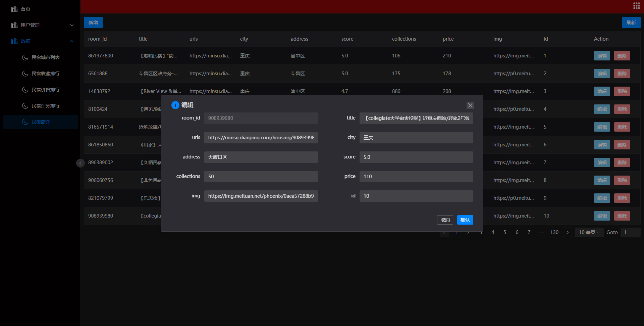Screen dimensions: 644x326
Task: Click the apps grid icon in top bar
Action: coord(636,6)
